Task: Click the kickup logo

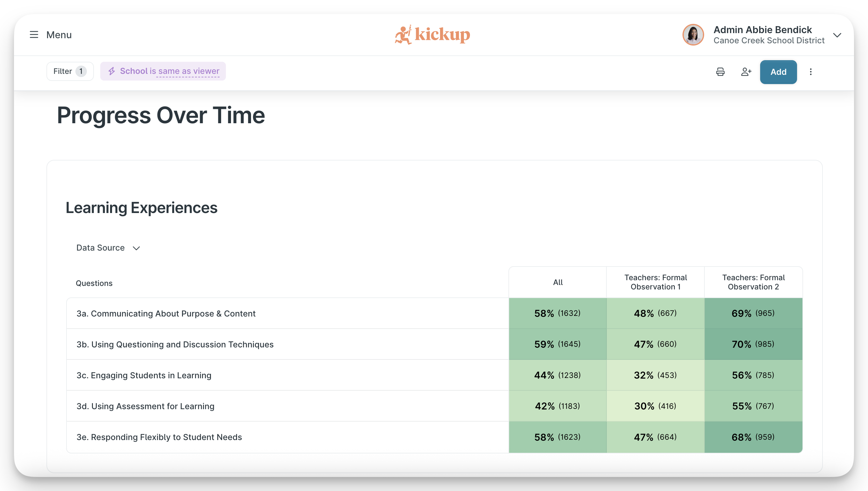Action: click(432, 35)
